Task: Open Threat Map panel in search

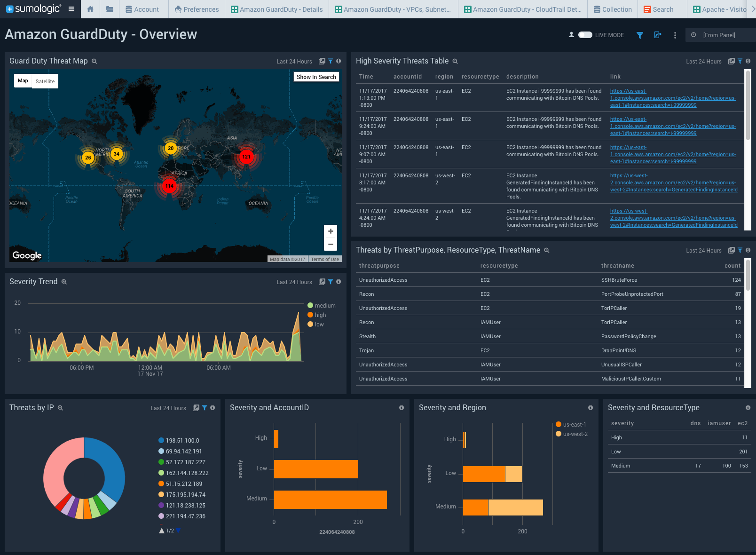Action: 322,61
